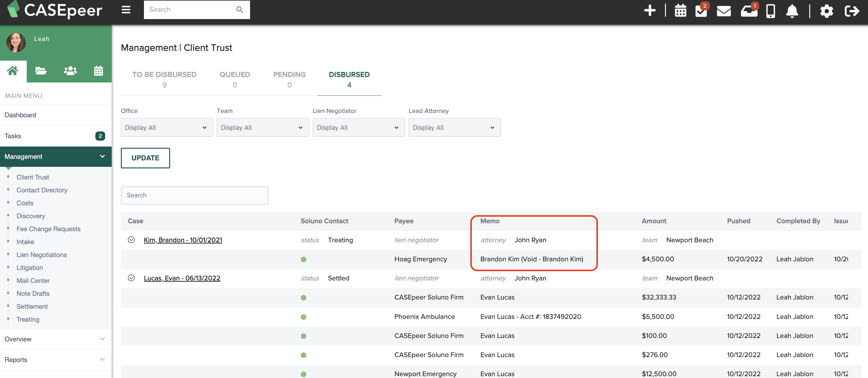Click Leah's profile avatar
Image resolution: width=868 pixels, height=378 pixels.
[16, 42]
